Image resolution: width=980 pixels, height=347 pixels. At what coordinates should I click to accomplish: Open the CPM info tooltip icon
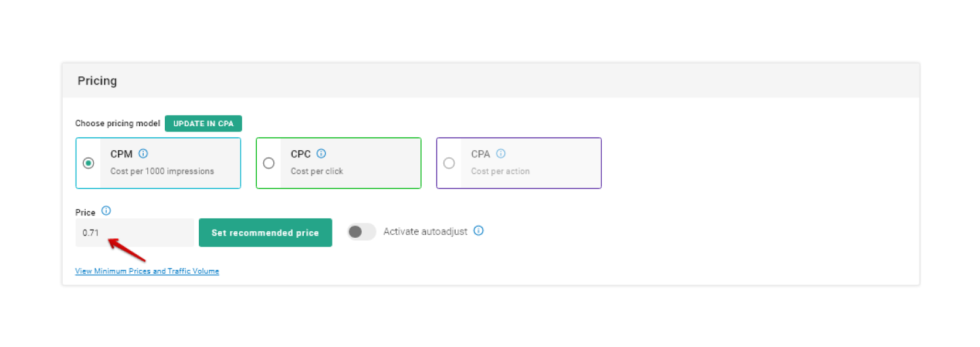[143, 154]
